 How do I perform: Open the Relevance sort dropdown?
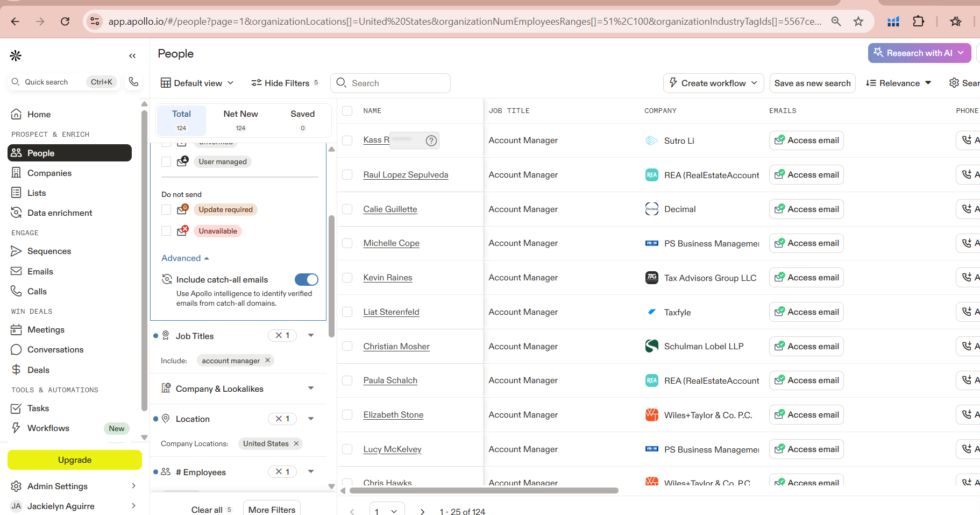tap(898, 83)
